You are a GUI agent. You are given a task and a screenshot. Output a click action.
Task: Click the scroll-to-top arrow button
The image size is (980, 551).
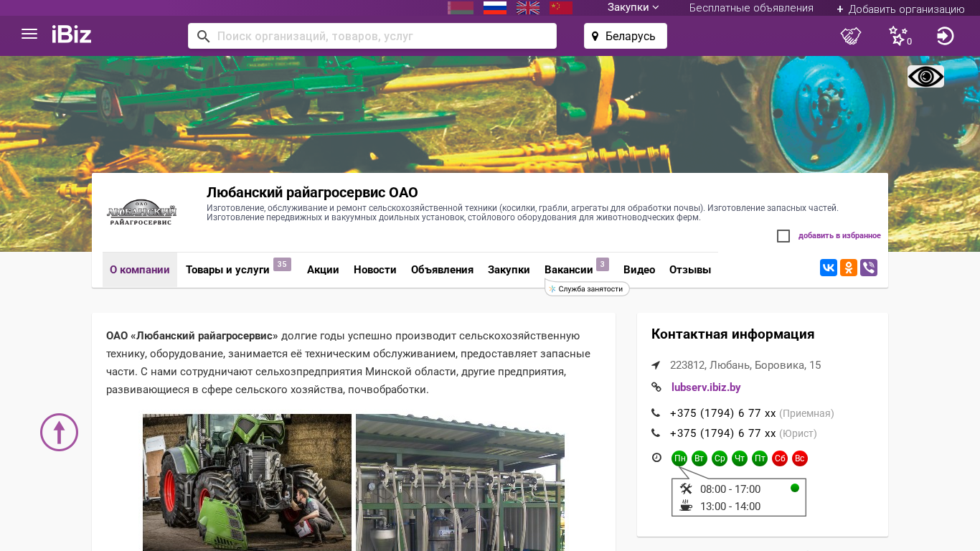[59, 432]
